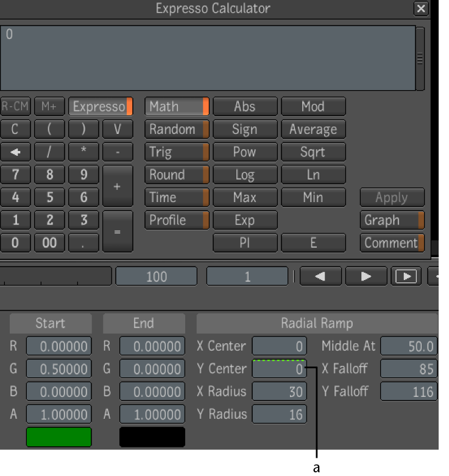The height and width of the screenshot is (476, 449).
Task: Click the Y Radius field showing 16
Action: click(x=280, y=414)
